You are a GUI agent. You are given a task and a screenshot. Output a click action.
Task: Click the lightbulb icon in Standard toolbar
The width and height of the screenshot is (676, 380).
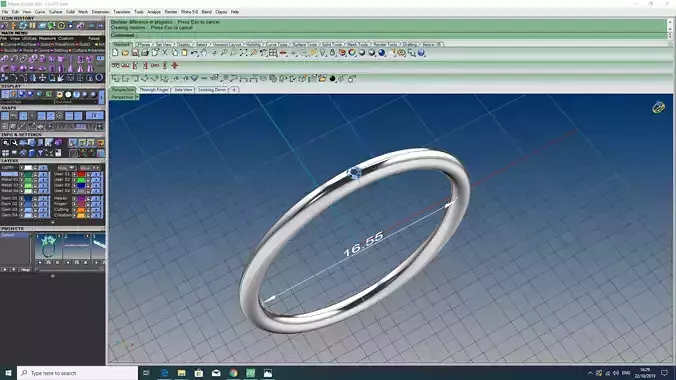pyautogui.click(x=322, y=53)
